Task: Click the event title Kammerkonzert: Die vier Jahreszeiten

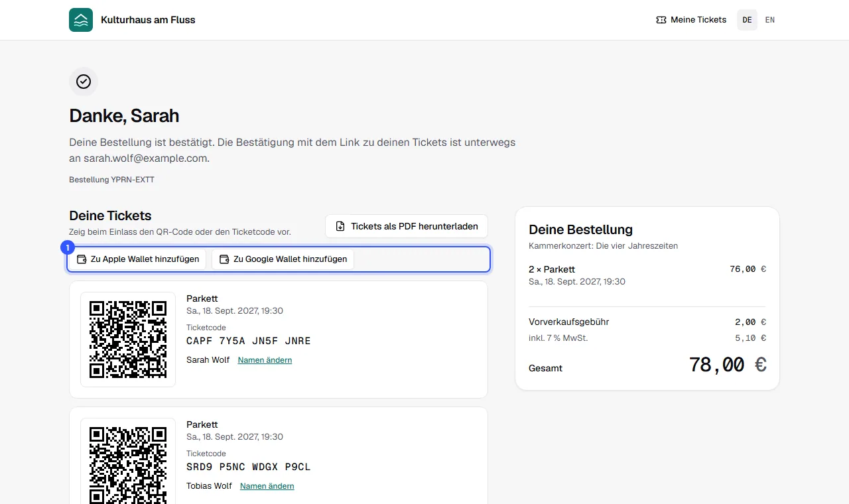Action: coord(603,245)
